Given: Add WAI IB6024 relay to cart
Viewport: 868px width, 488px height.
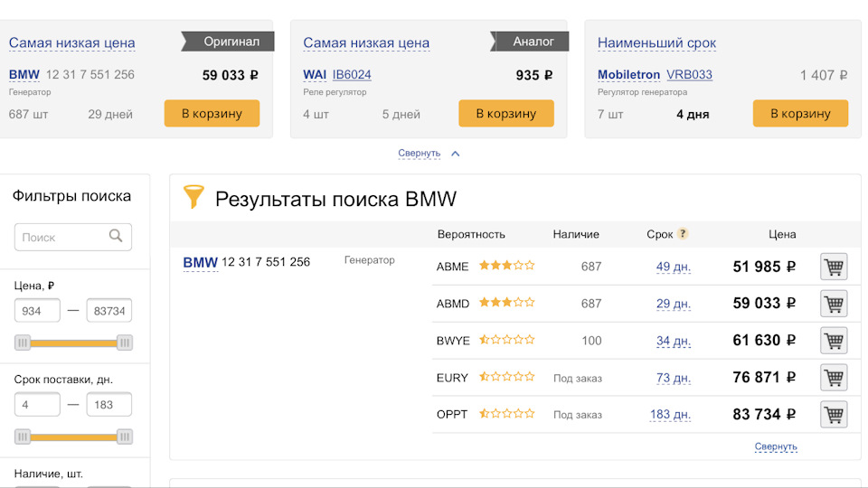Looking at the screenshot, I should pos(506,114).
